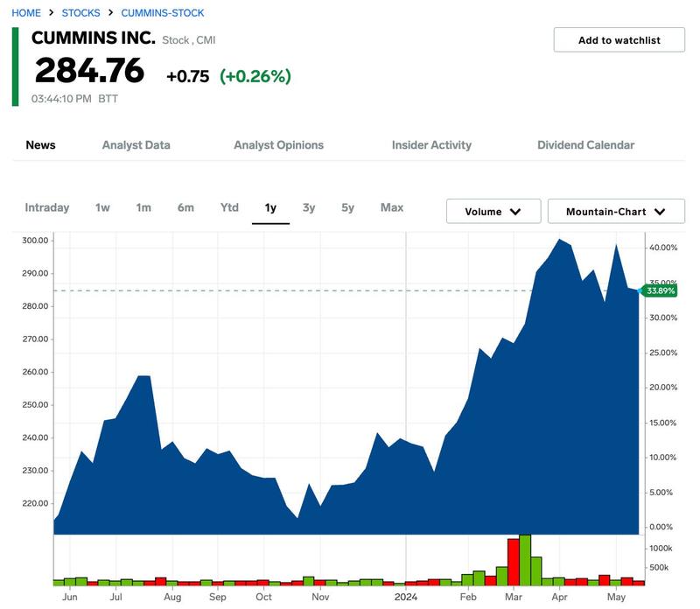The height and width of the screenshot is (609, 700).
Task: Click the 0.00% percentage axis label
Action: tap(661, 527)
